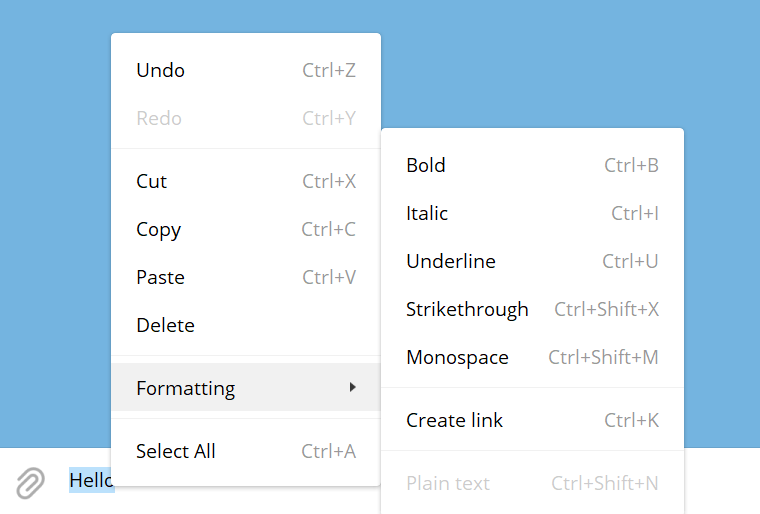The height and width of the screenshot is (514, 760).
Task: Click the paperclip attach file icon
Action: coord(31,483)
